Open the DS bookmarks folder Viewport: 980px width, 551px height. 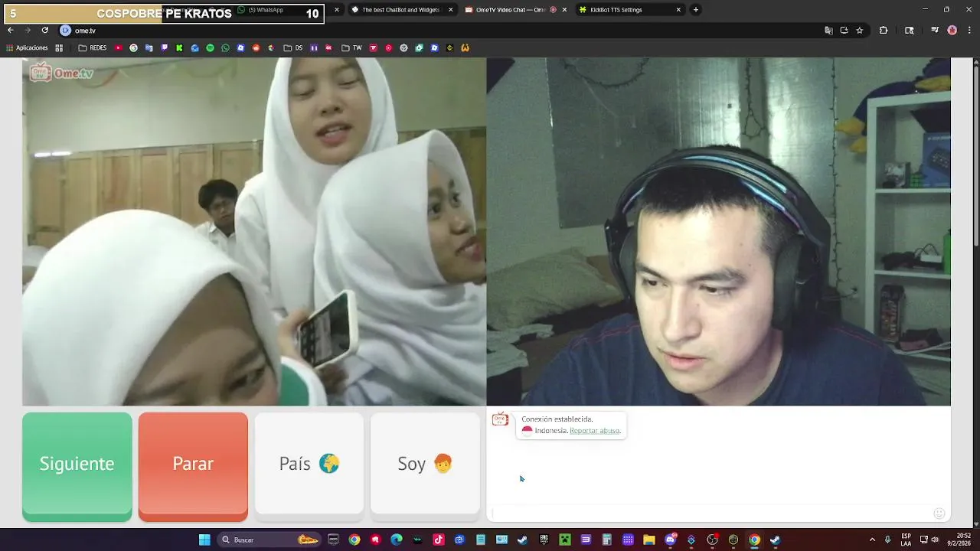coord(293,48)
